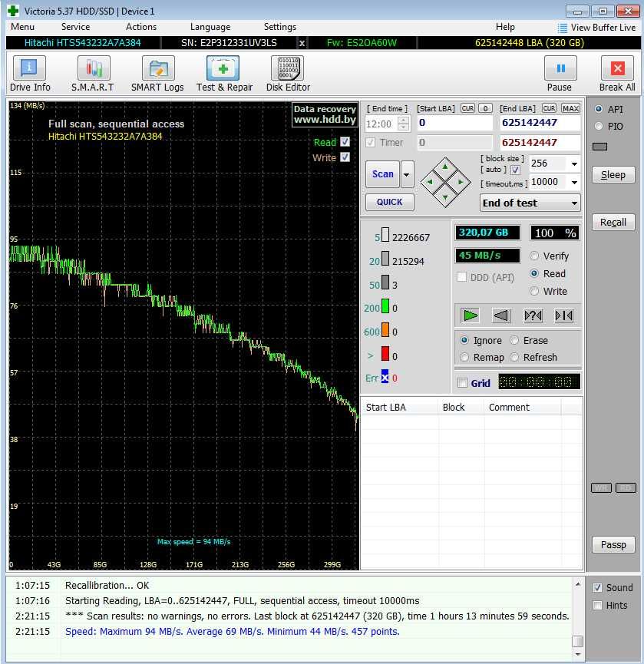This screenshot has height=664, width=644.
Task: Toggle the Read graph checkbox
Action: click(345, 141)
